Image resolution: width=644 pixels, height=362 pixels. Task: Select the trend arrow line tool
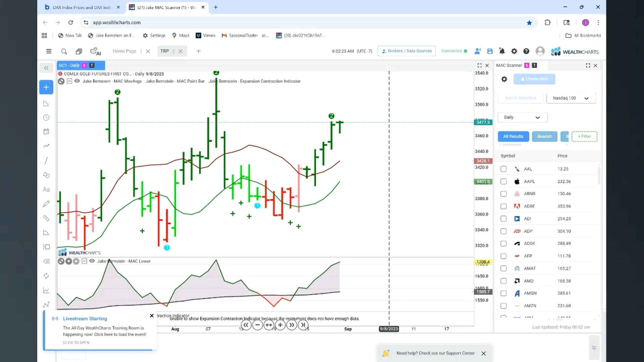click(x=46, y=146)
